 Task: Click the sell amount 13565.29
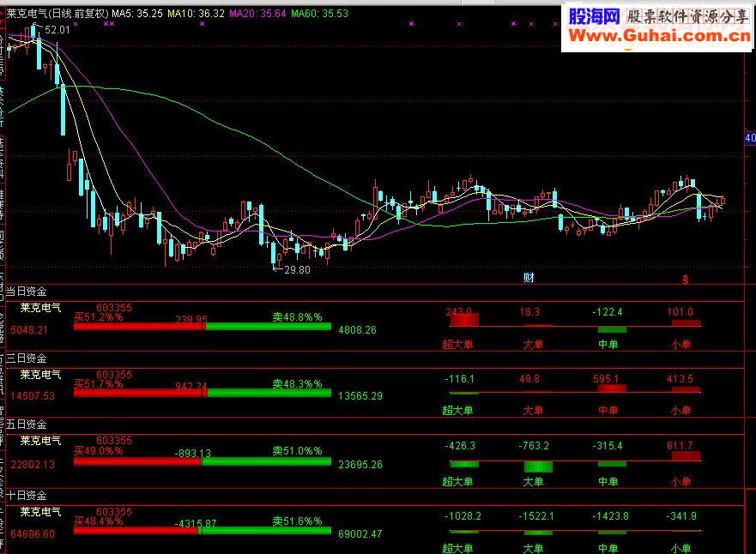coord(360,396)
